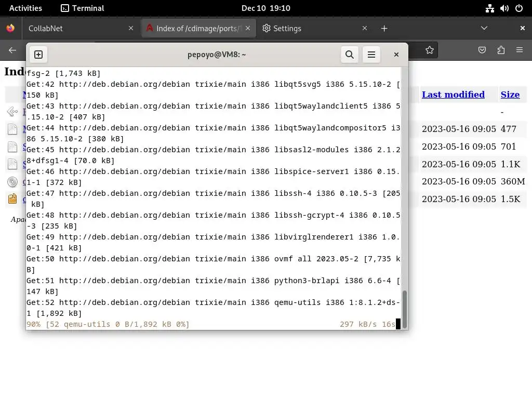Open a new Firefox tab
Screen dimensions: 532x399
[384, 29]
